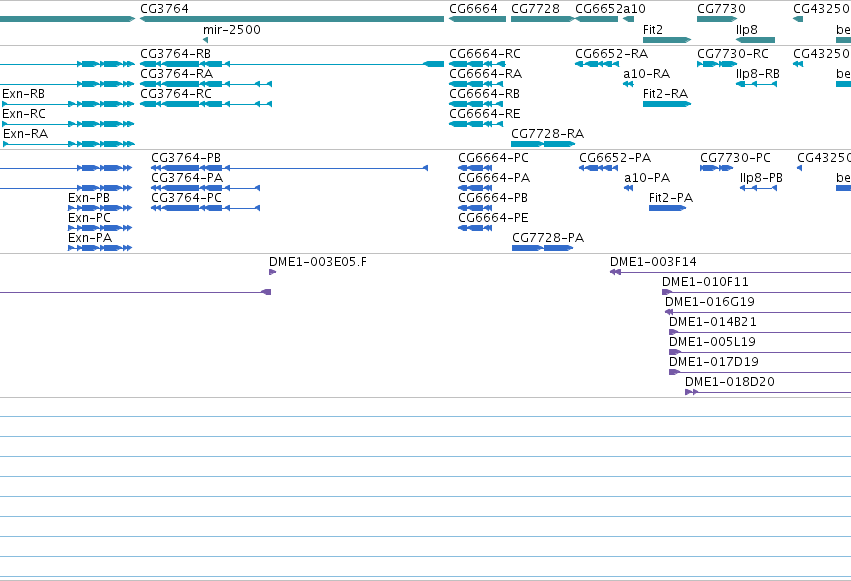Select the CG7730-PC protein
The width and height of the screenshot is (851, 581).
click(735, 158)
